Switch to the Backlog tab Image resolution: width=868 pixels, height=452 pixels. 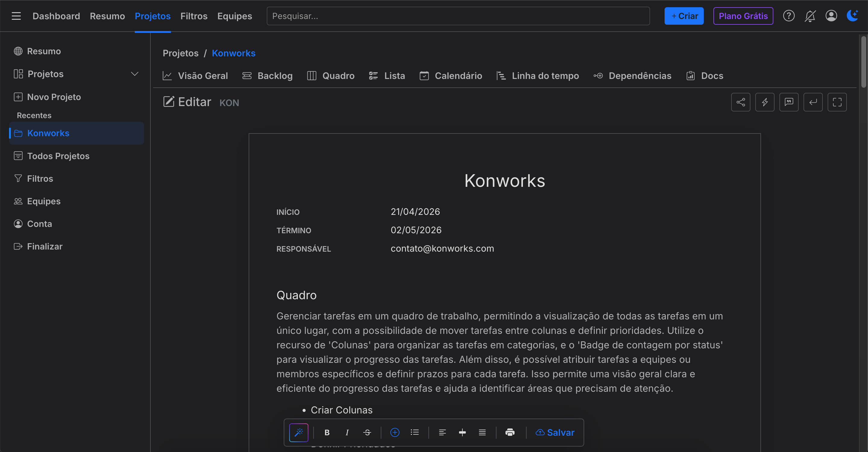[x=268, y=76]
